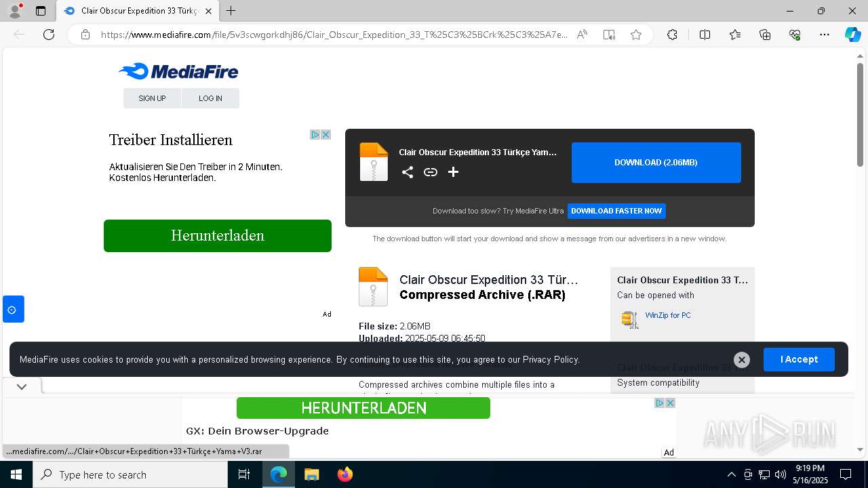Click the browser back arrow

[x=19, y=35]
